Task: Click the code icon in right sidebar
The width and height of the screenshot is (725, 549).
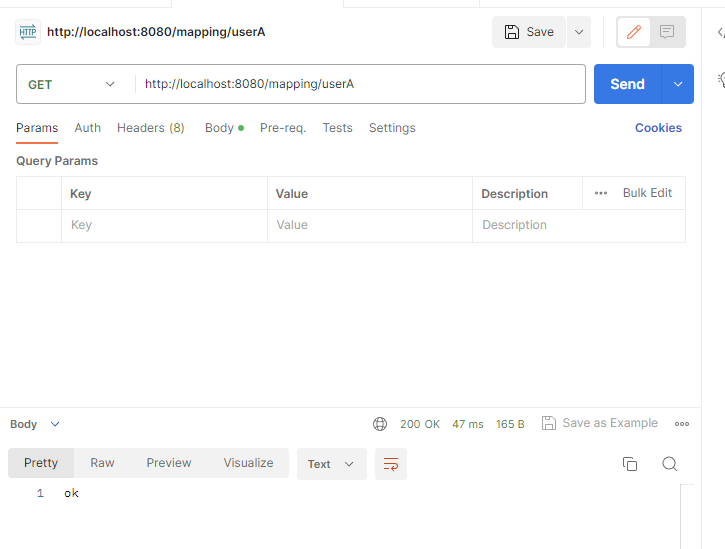Action: tap(721, 32)
